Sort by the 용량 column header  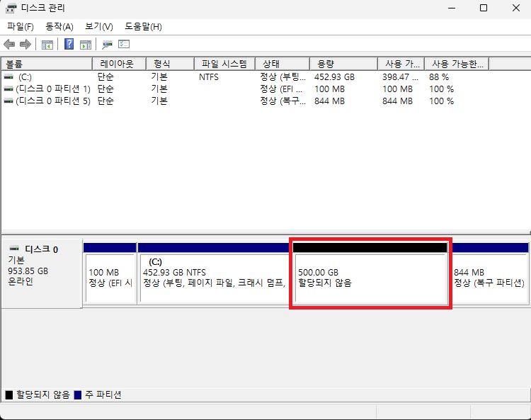343,64
